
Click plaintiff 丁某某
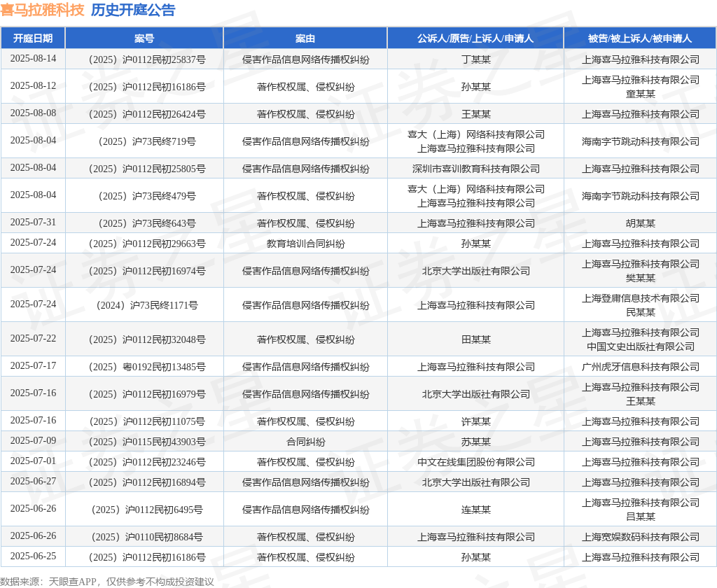pyautogui.click(x=475, y=59)
